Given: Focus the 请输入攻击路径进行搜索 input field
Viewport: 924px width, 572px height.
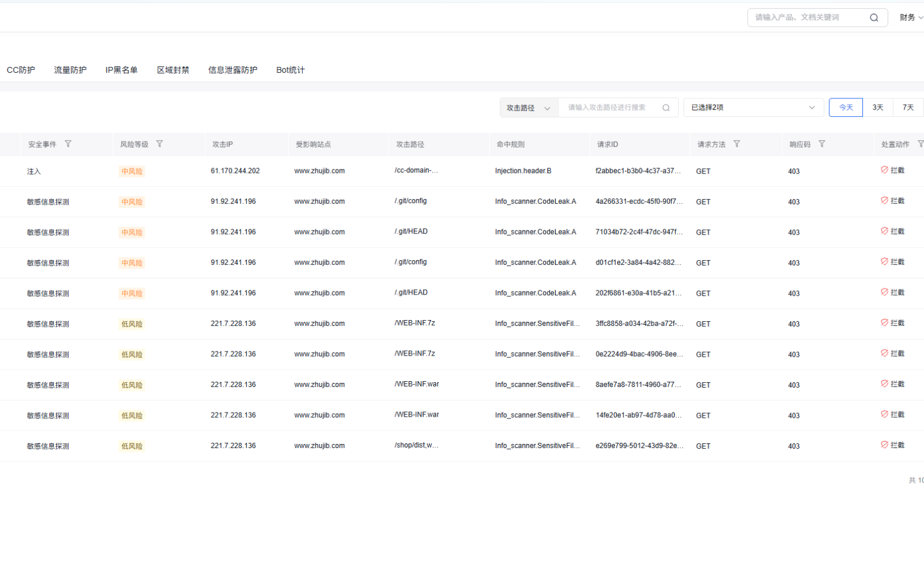Looking at the screenshot, I should click(x=609, y=108).
